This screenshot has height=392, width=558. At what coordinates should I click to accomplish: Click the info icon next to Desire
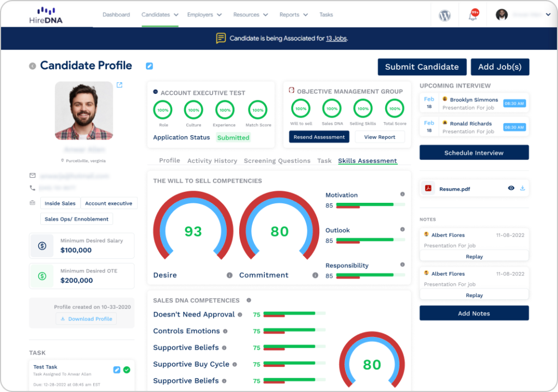[229, 275]
